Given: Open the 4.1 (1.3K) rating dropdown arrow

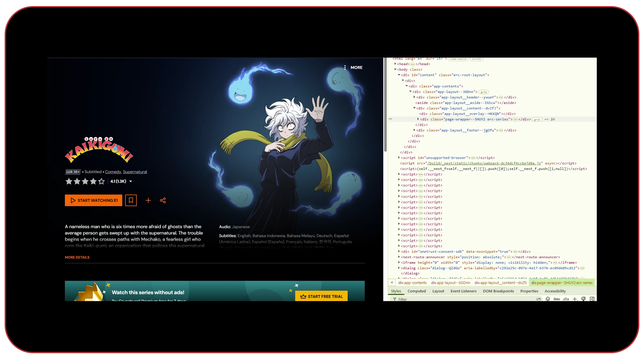Looking at the screenshot, I should [131, 181].
